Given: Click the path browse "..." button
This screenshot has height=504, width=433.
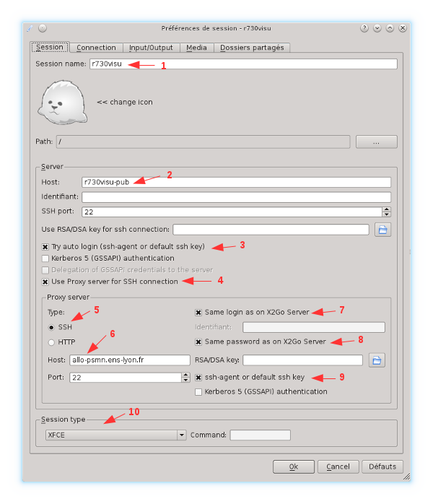Looking at the screenshot, I should pos(377,142).
